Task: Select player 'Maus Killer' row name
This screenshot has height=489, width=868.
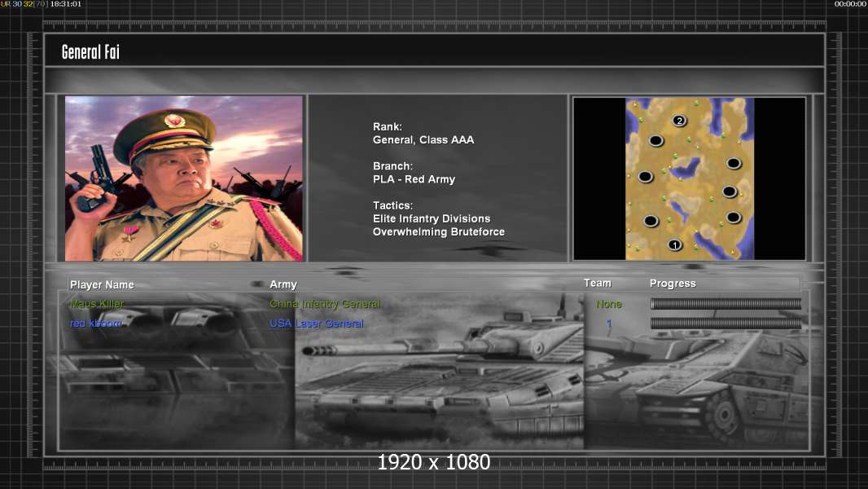Action: [97, 304]
